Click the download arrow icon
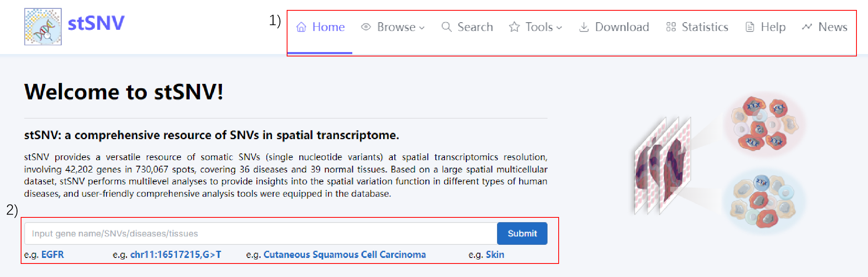 tap(584, 27)
